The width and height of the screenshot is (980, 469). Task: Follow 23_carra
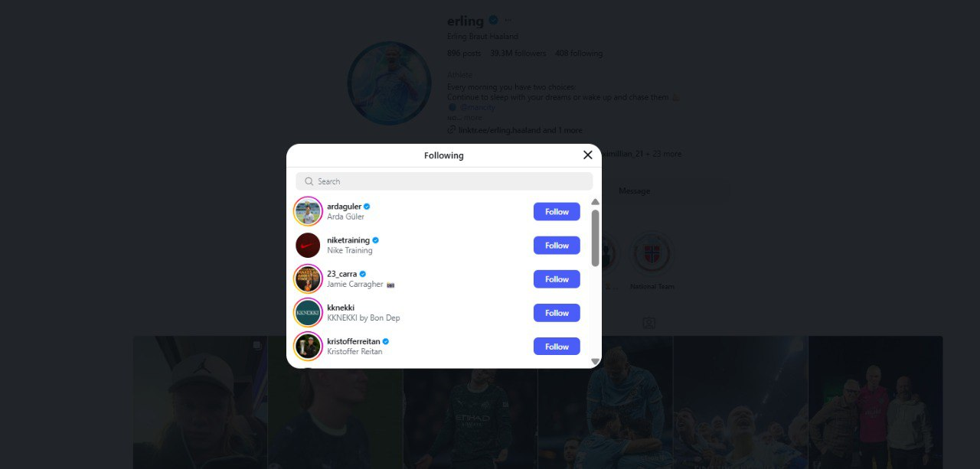click(557, 279)
